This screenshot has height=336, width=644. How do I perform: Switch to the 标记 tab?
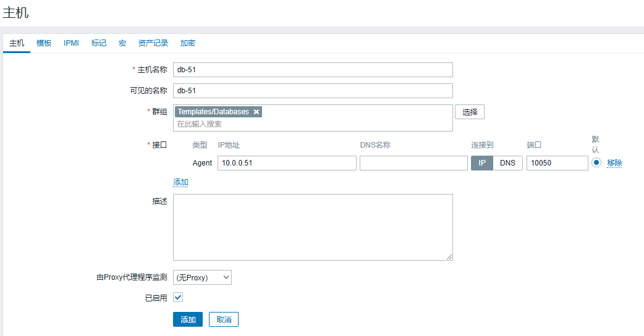(x=98, y=43)
